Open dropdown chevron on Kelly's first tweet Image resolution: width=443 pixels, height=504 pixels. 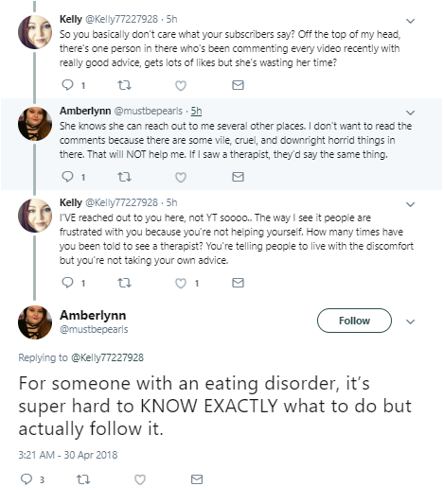point(410,21)
